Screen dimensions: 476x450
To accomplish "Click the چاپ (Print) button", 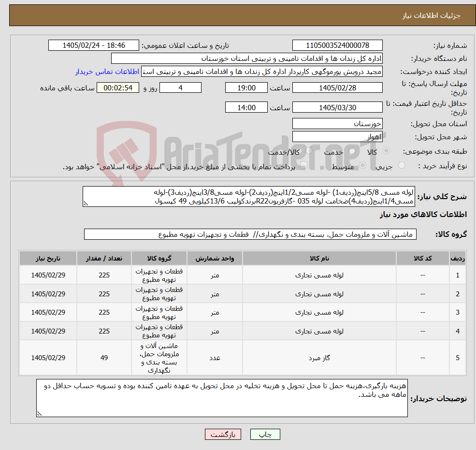I will [265, 435].
